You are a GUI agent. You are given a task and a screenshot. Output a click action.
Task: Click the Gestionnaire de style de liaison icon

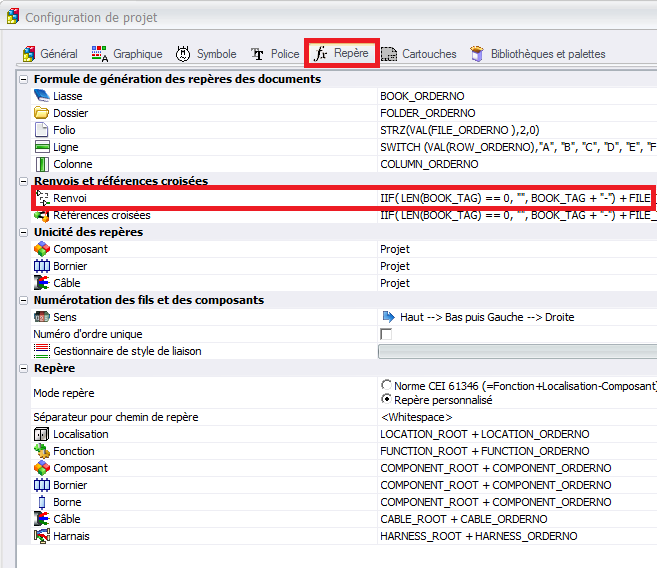click(41, 351)
